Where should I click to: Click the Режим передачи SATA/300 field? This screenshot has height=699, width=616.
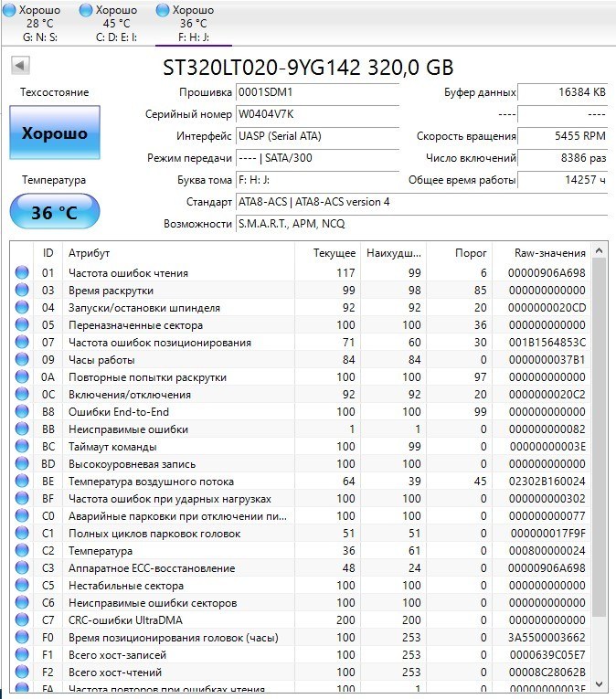(x=317, y=158)
